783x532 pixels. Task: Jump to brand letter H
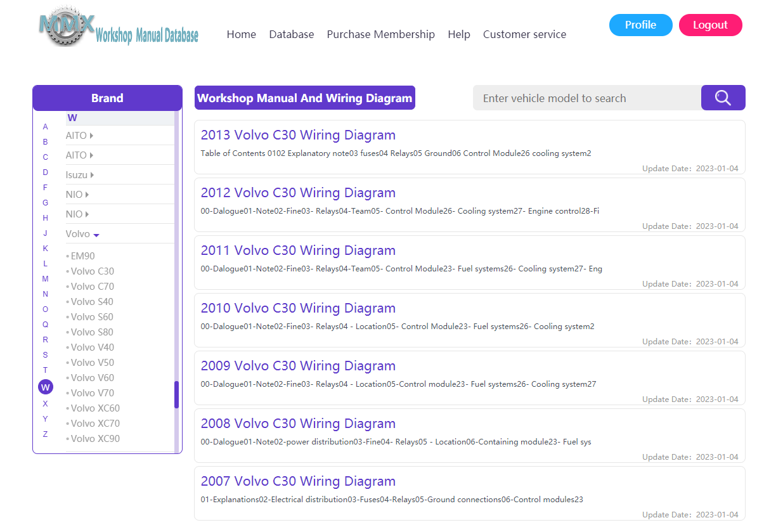45,218
